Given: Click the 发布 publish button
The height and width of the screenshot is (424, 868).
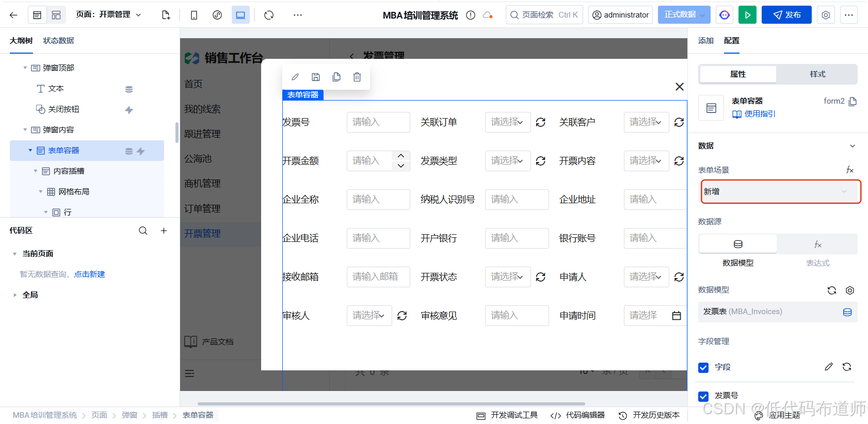Looking at the screenshot, I should coord(786,14).
